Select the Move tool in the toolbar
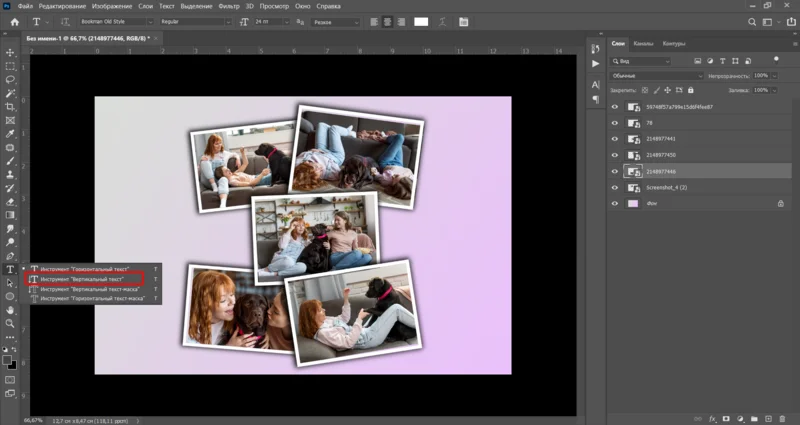The height and width of the screenshot is (425, 800). click(10, 52)
